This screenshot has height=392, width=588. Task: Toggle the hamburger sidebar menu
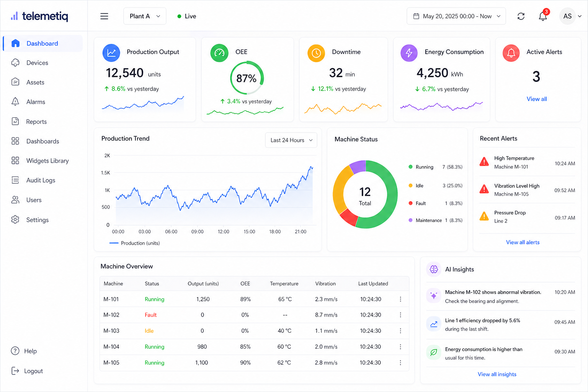[x=104, y=16]
